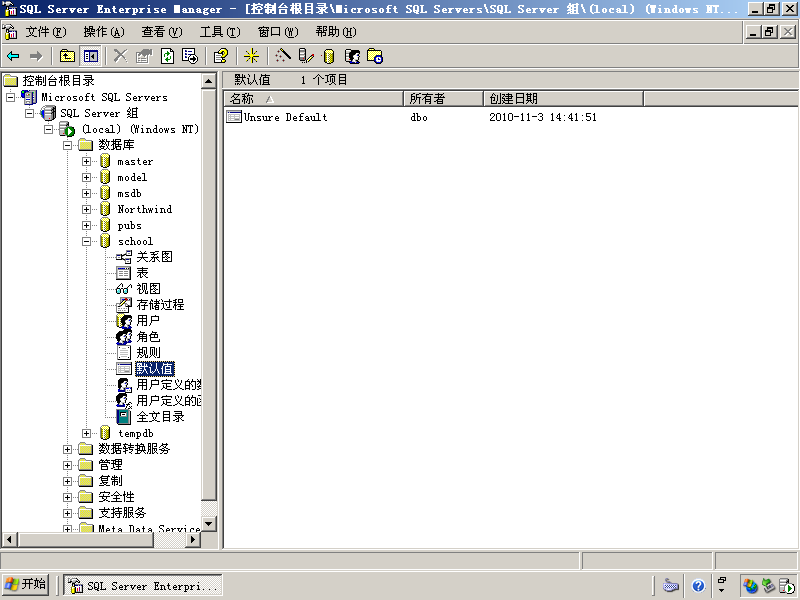Viewport: 800px width, 600px height.
Task: Click the tree pane scroll down arrow
Action: click(209, 524)
